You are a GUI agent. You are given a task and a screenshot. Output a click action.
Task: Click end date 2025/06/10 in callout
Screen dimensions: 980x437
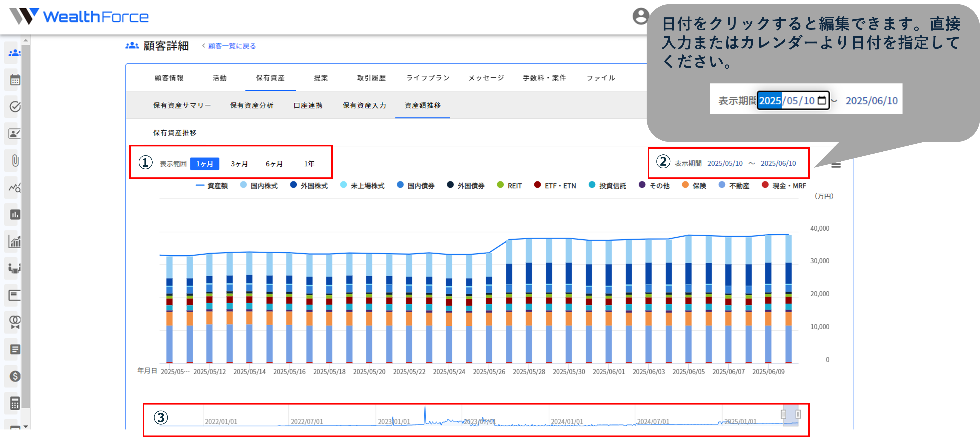(x=872, y=100)
